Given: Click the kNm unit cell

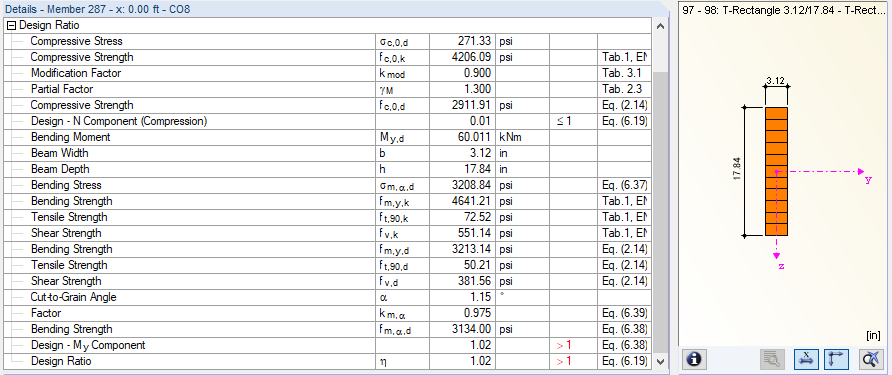Looking at the screenshot, I should tap(523, 137).
